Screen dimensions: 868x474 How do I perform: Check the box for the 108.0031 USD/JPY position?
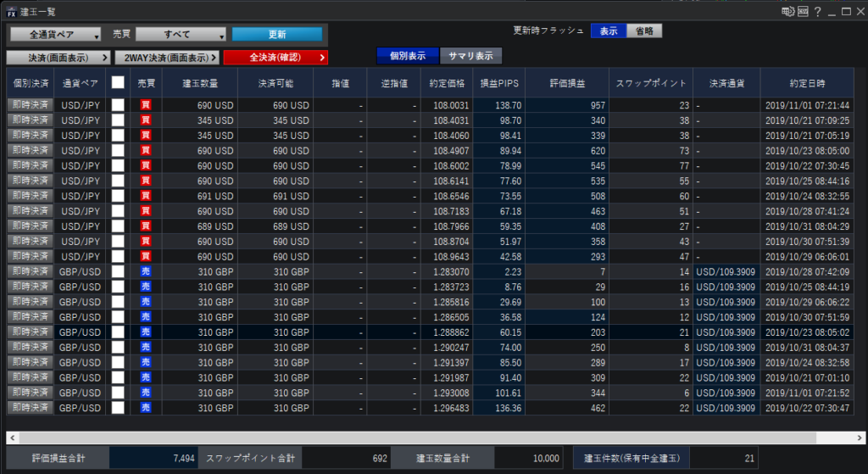[x=118, y=104]
